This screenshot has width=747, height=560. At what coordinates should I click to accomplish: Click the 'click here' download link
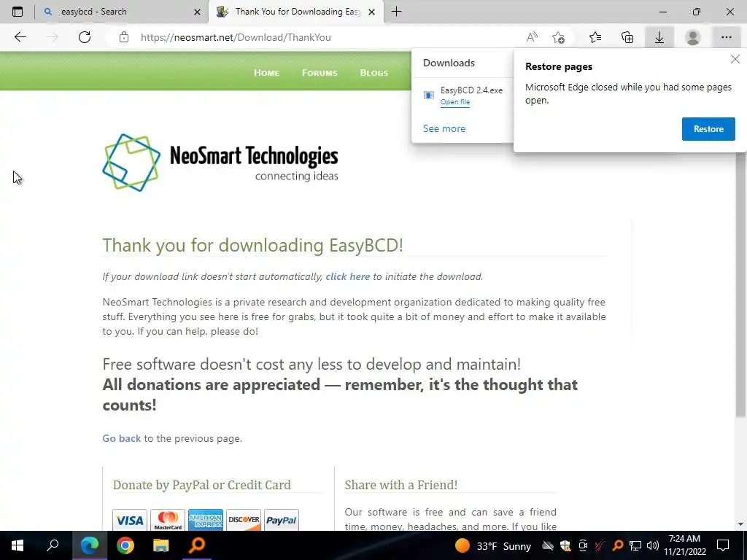tap(348, 276)
